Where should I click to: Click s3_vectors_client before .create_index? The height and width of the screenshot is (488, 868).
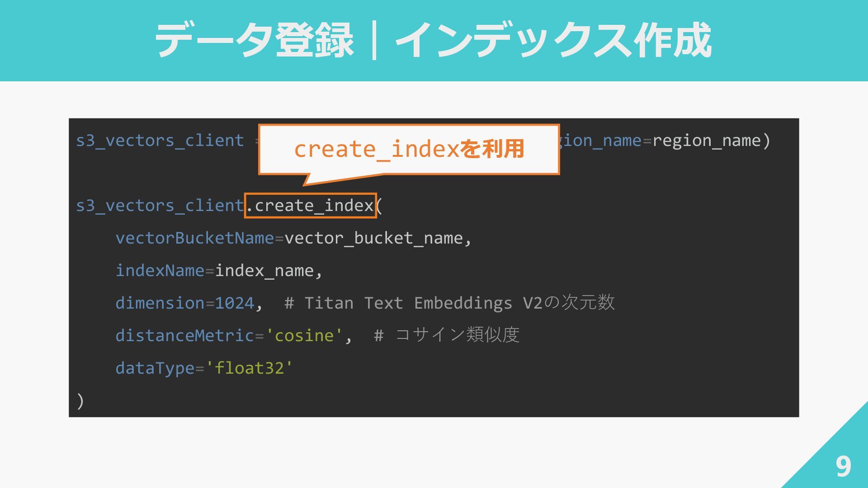coord(160,206)
